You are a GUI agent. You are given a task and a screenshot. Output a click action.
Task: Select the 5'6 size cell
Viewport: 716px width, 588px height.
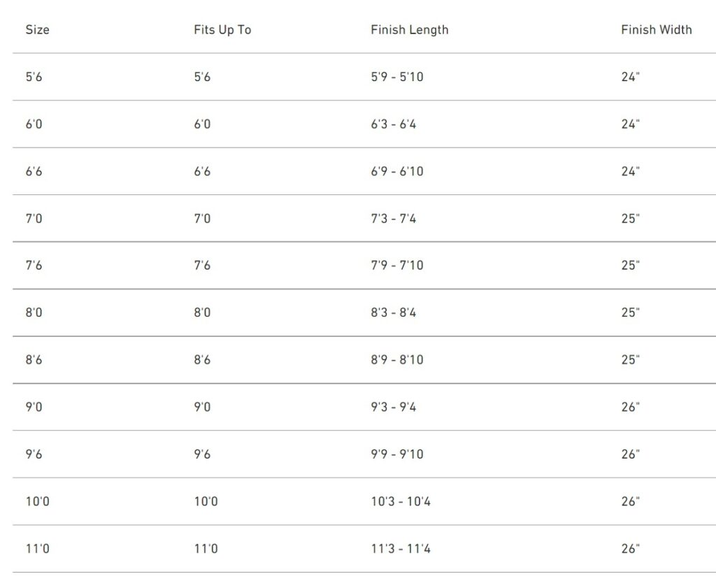[34, 77]
